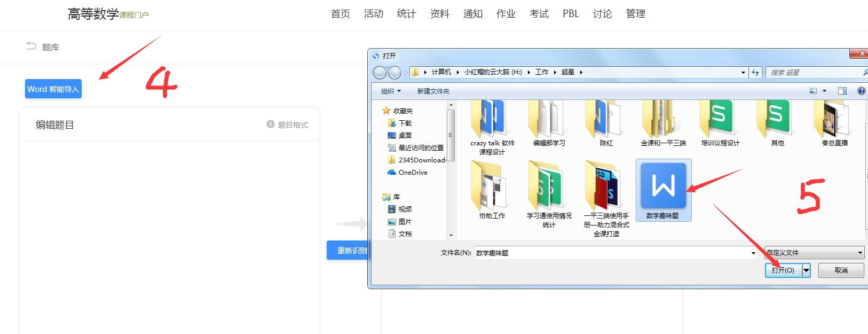This screenshot has width=868, height=334.
Task: Click the 打开(O) button
Action: pyautogui.click(x=783, y=270)
